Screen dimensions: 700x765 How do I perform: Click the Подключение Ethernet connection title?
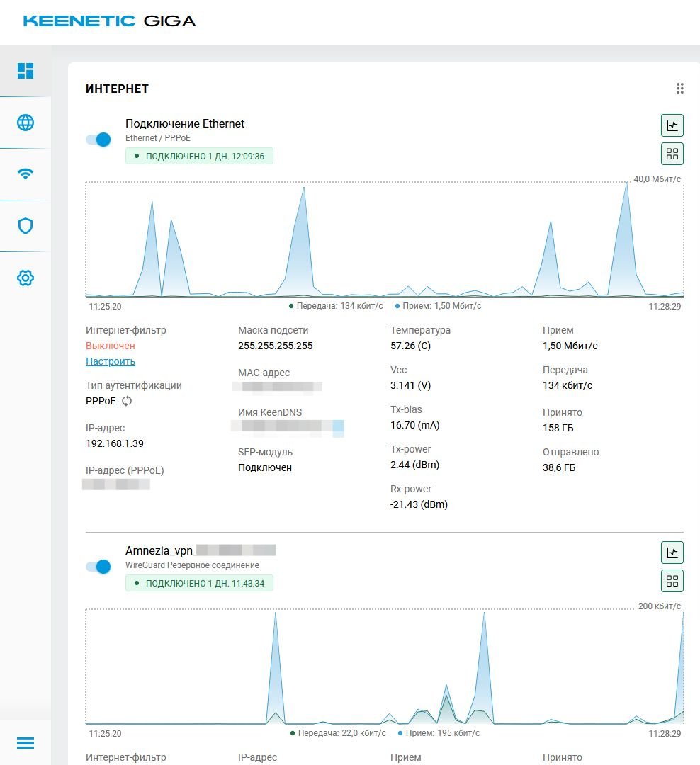[185, 123]
